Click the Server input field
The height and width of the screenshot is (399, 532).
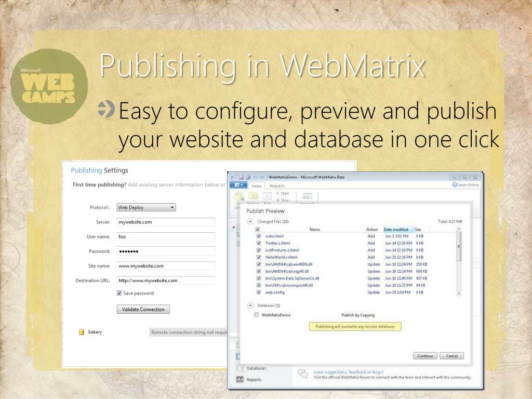[166, 222]
